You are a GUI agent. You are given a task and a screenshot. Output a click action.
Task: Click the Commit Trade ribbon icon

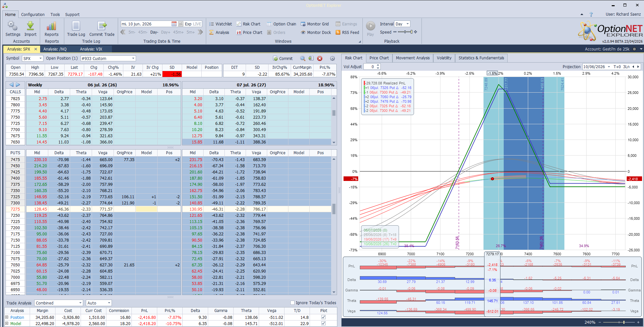click(102, 28)
